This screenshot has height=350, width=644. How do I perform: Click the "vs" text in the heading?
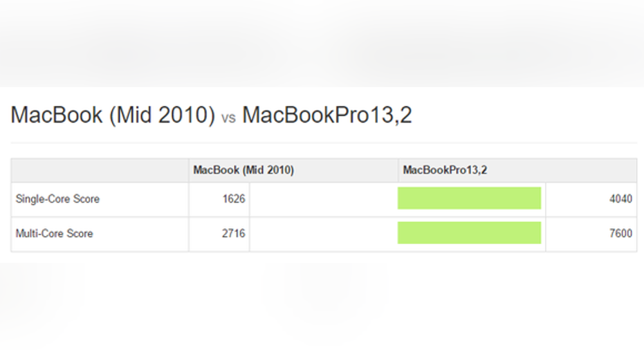pyautogui.click(x=228, y=118)
